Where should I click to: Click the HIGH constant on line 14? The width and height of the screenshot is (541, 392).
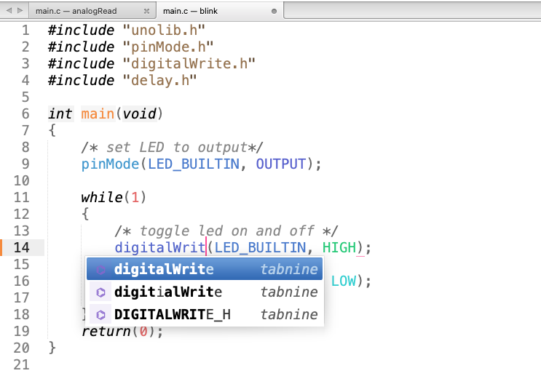[x=339, y=247]
